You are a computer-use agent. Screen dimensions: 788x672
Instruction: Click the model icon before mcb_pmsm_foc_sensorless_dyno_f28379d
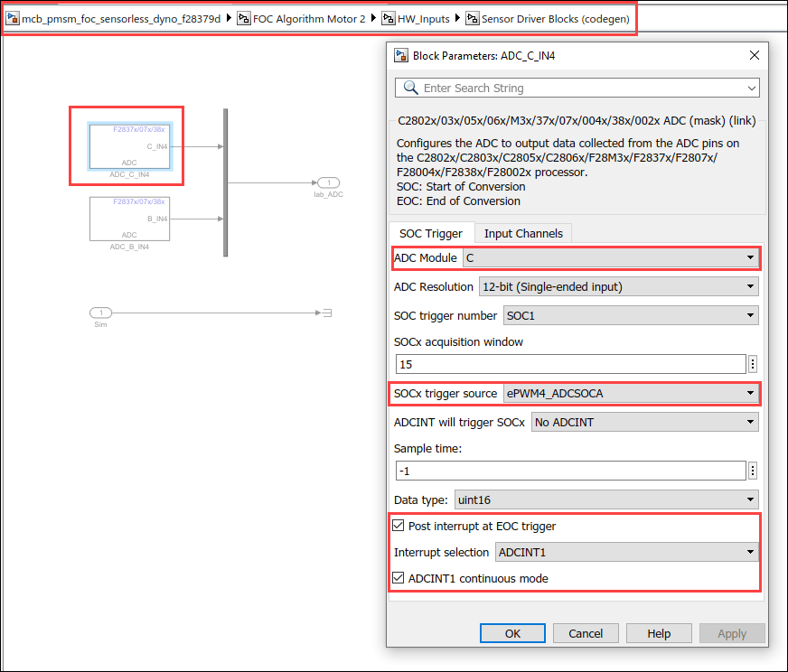[13, 19]
